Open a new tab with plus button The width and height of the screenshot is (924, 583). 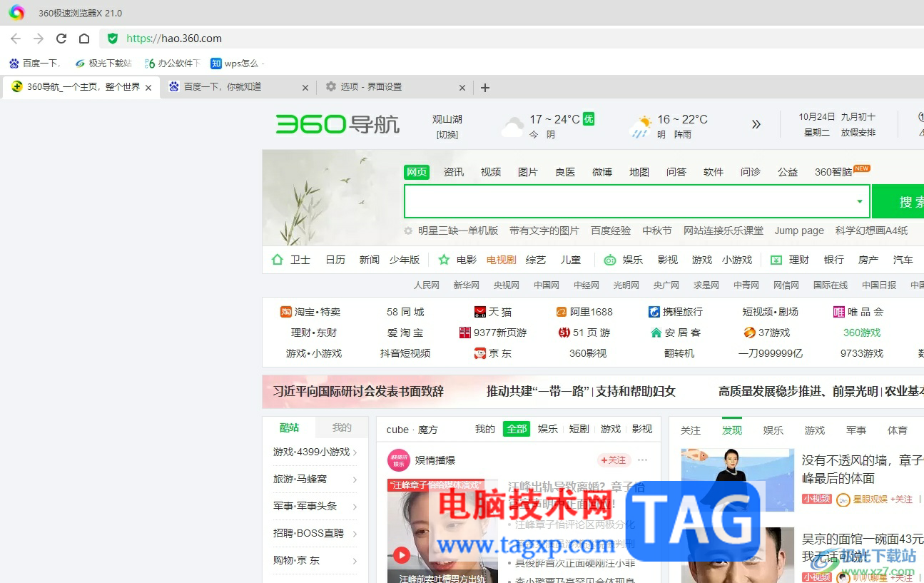(485, 88)
